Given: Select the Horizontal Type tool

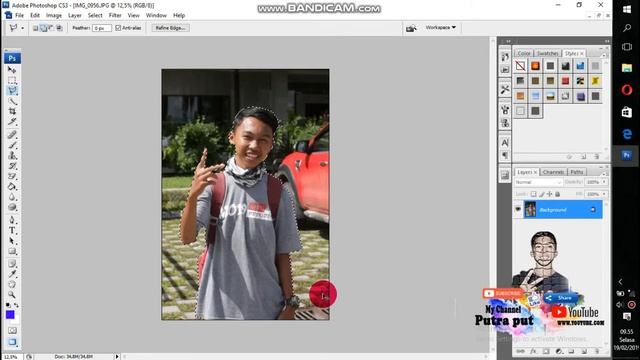Looking at the screenshot, I should pyautogui.click(x=12, y=231).
